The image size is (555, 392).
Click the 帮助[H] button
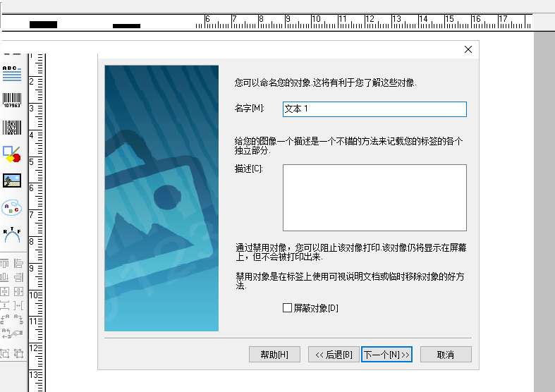tap(274, 355)
